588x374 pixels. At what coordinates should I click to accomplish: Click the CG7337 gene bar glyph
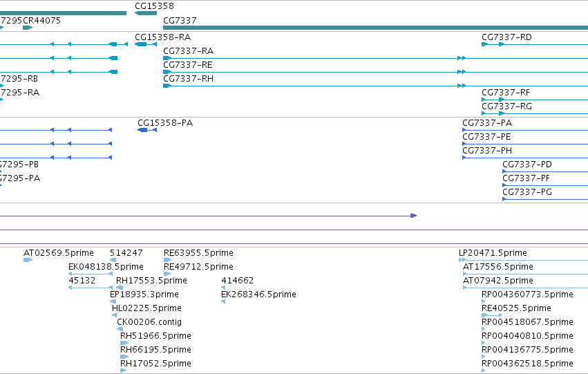[x=375, y=28]
